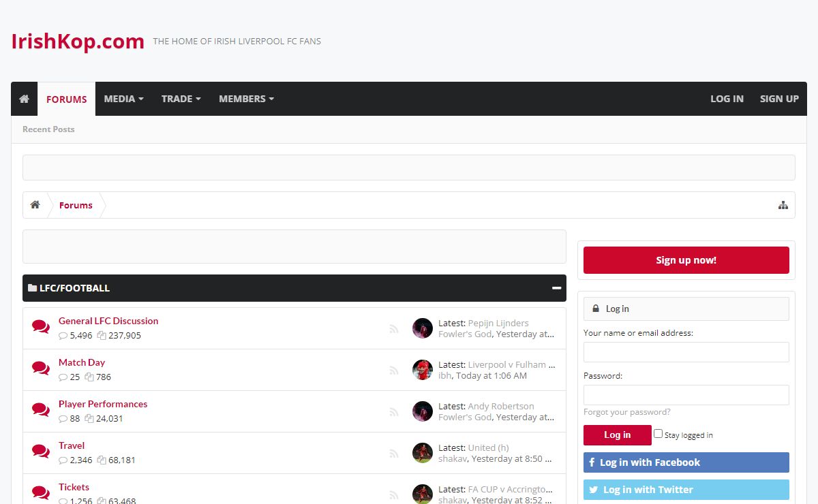
Task: Click the Twitter bird icon on login button
Action: (x=593, y=490)
